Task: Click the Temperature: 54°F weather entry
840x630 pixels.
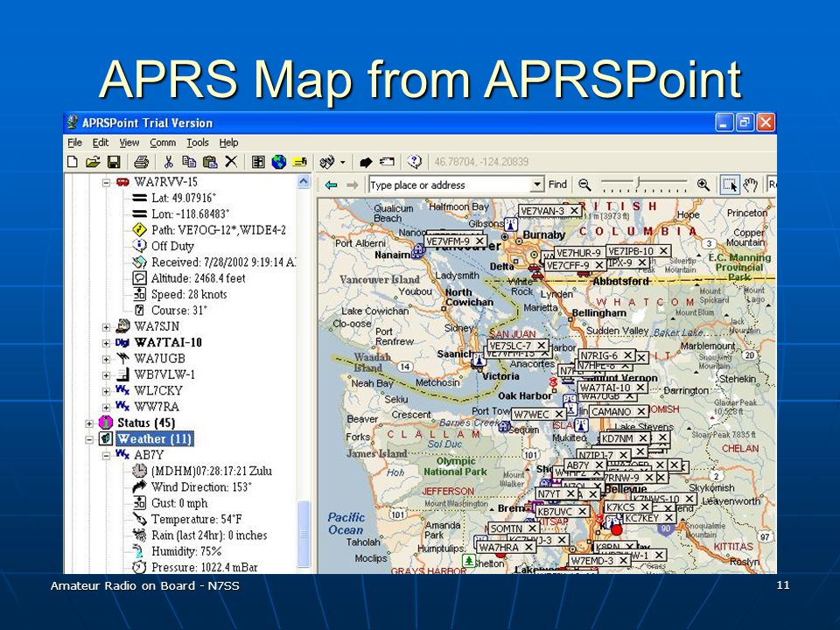Action: (x=196, y=519)
